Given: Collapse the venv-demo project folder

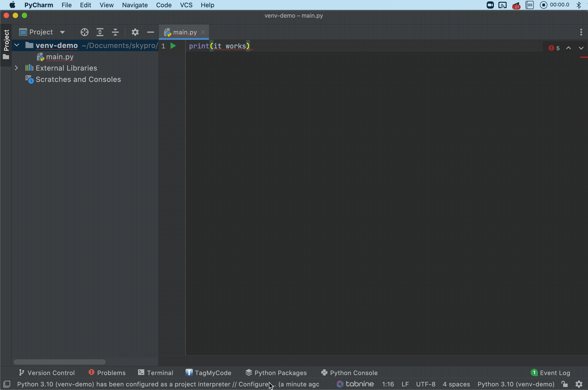Looking at the screenshot, I should point(17,45).
